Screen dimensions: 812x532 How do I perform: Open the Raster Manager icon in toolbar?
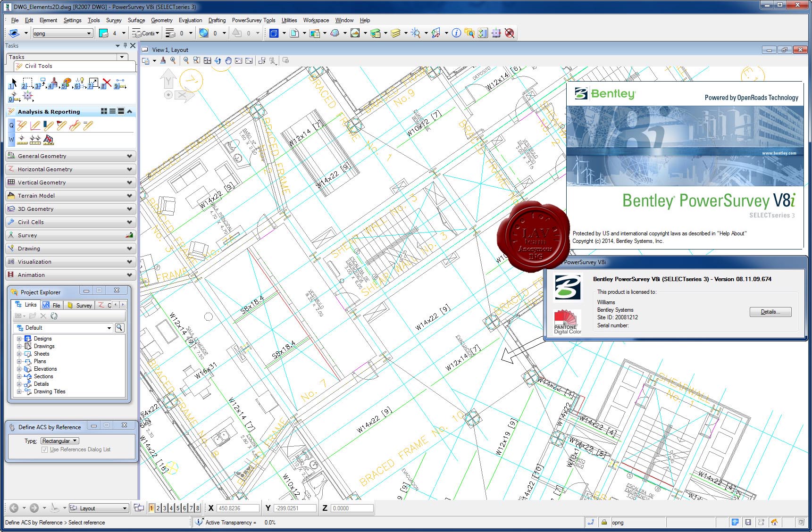pos(315,33)
